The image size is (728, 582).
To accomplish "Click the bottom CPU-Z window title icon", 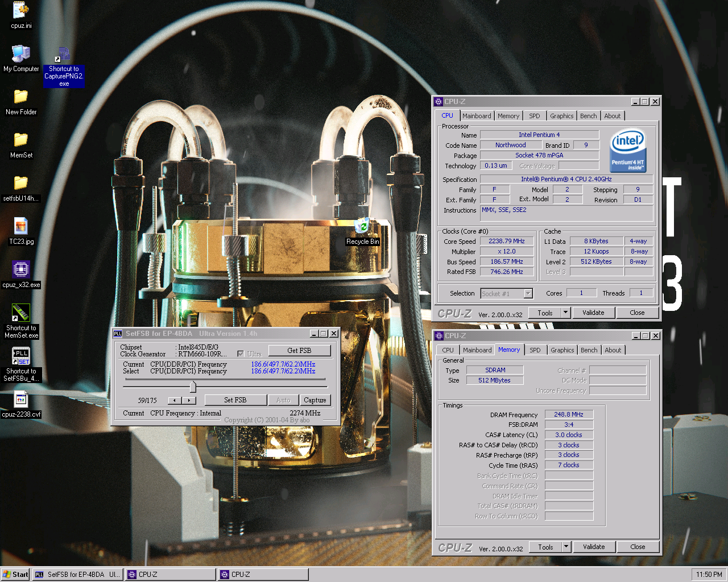I will click(439, 336).
